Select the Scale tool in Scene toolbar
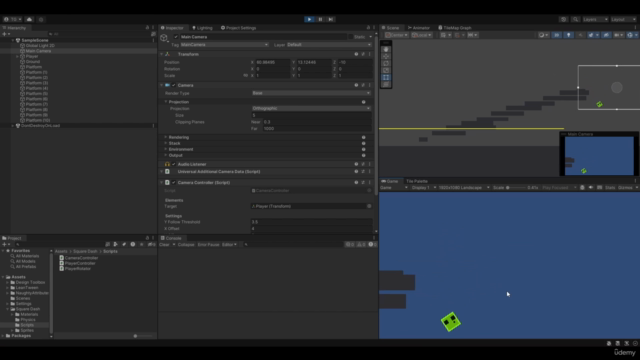640x360 pixels. coord(386,70)
